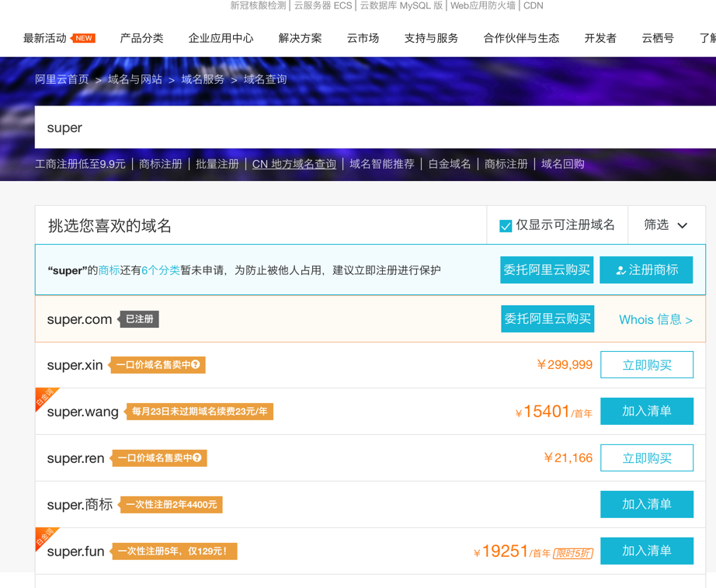Open the 产品分类 menu
Viewport: 716px width, 588px height.
pos(141,38)
